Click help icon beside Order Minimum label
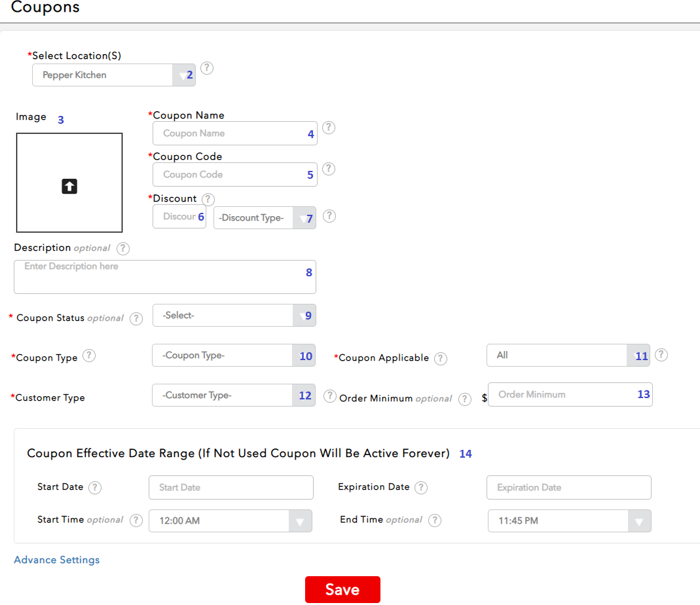700x605 pixels. pos(464,399)
